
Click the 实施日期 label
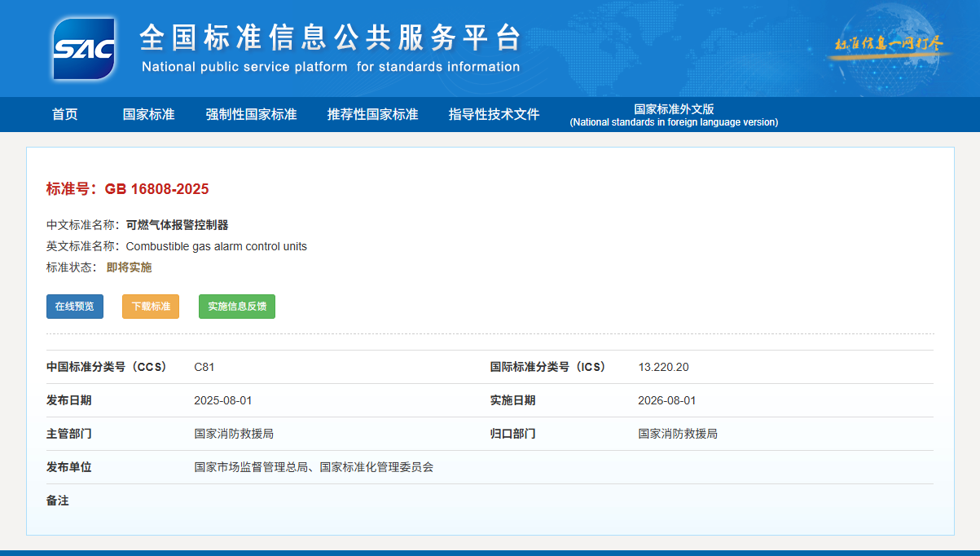[x=512, y=400]
